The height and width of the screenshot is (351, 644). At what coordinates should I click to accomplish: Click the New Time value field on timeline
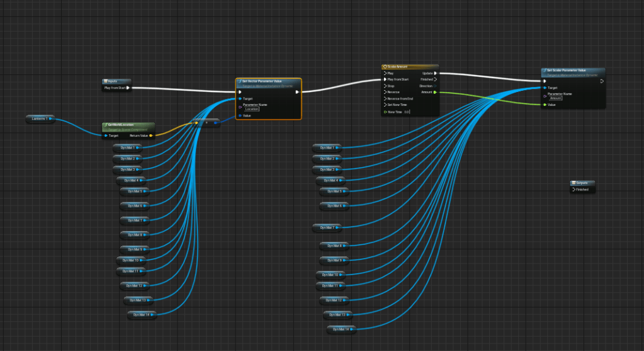point(407,112)
